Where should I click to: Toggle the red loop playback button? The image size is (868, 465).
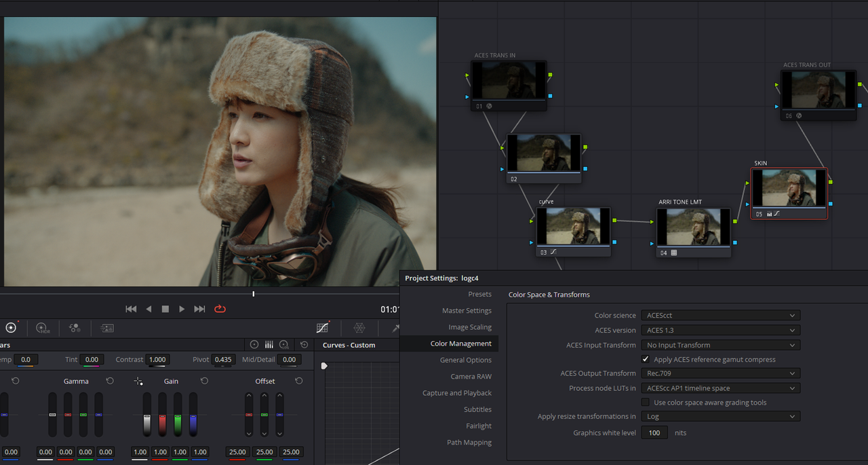pyautogui.click(x=220, y=309)
